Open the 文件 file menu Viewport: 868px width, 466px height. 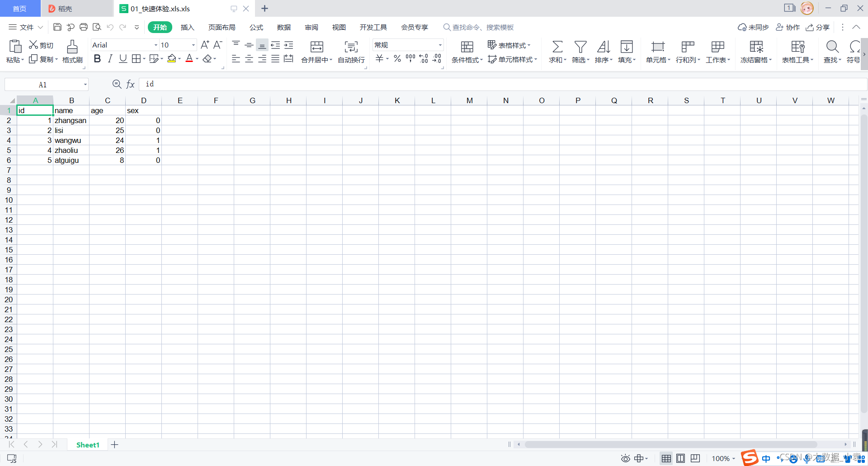pyautogui.click(x=26, y=27)
